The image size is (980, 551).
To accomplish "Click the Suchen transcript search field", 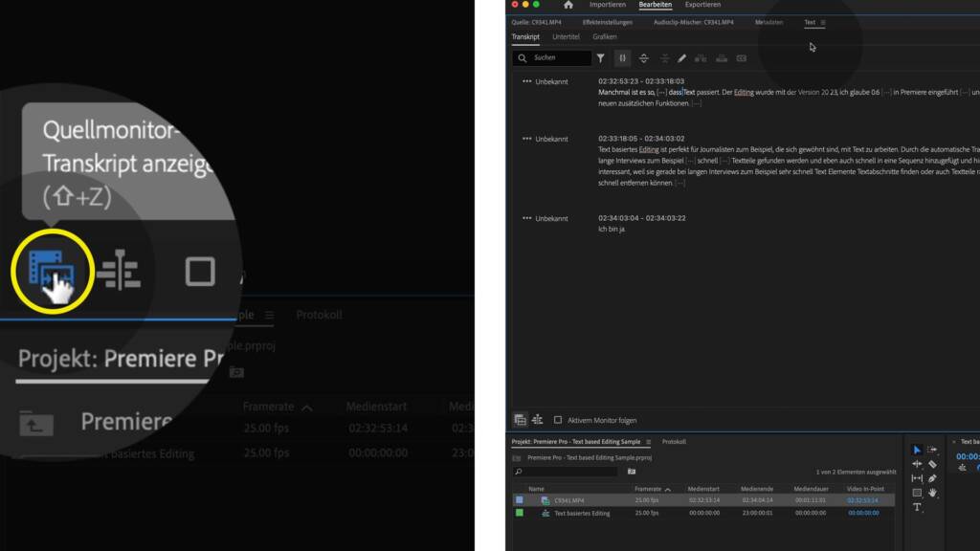I will tap(552, 58).
